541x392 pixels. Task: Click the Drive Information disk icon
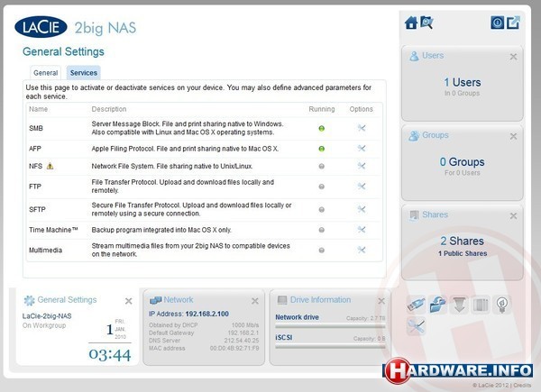(x=282, y=300)
